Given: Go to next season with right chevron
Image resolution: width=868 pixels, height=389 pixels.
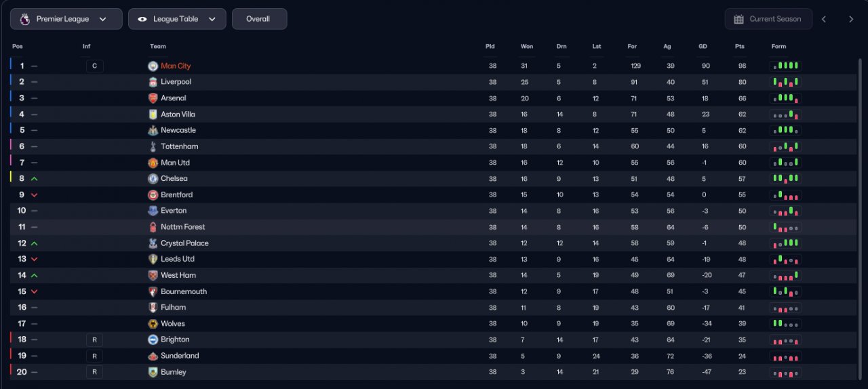Looking at the screenshot, I should (851, 19).
